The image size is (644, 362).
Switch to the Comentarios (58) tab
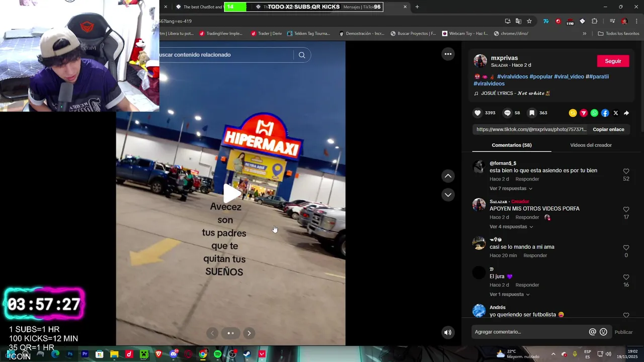point(512,145)
